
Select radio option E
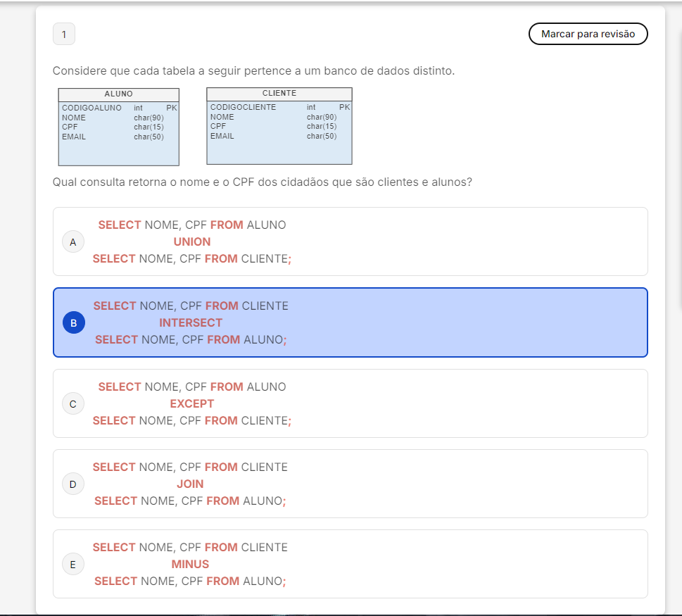click(x=73, y=565)
